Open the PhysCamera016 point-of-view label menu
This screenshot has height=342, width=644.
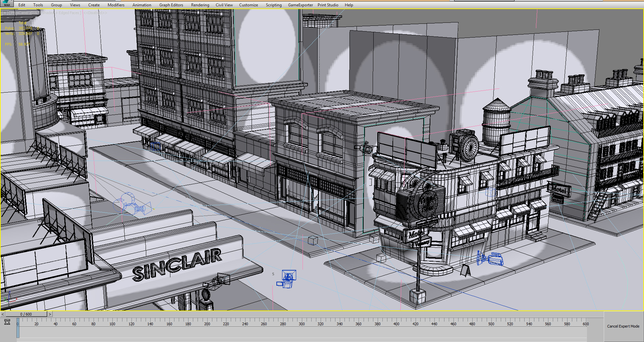tap(23, 12)
